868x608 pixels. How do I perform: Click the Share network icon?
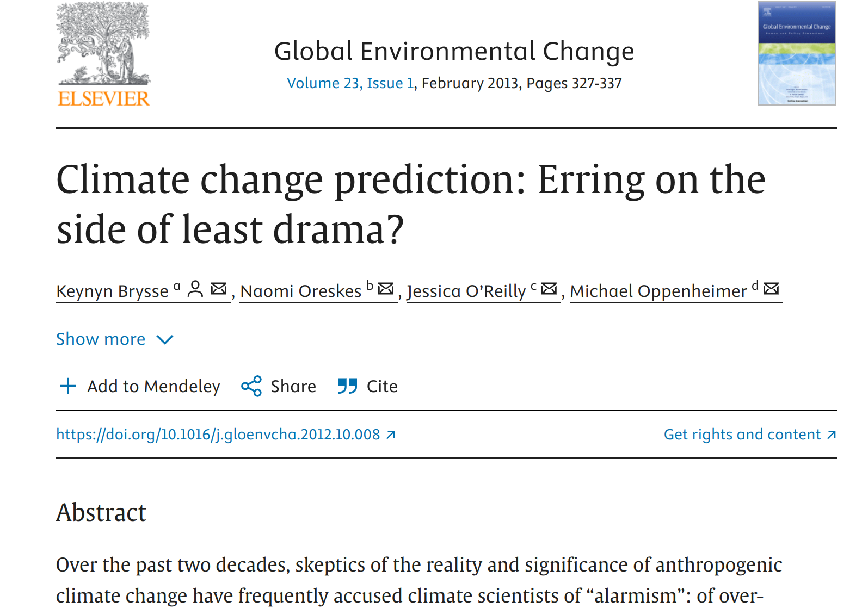[x=251, y=386]
